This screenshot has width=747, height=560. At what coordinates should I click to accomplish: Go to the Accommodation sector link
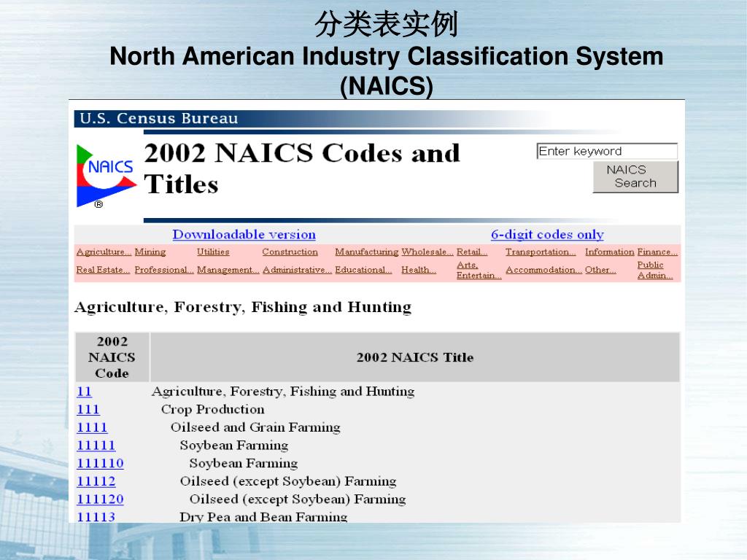click(x=543, y=270)
